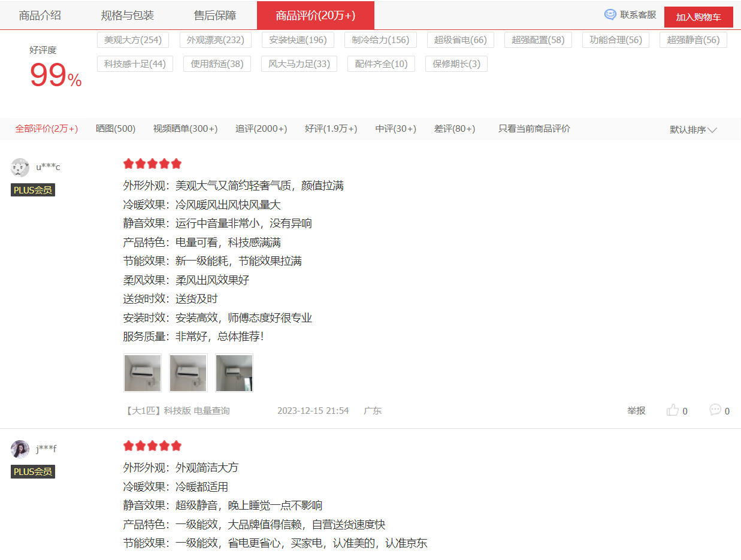Click the 99% 好评度 rating
This screenshot has width=741, height=560.
pyautogui.click(x=55, y=75)
